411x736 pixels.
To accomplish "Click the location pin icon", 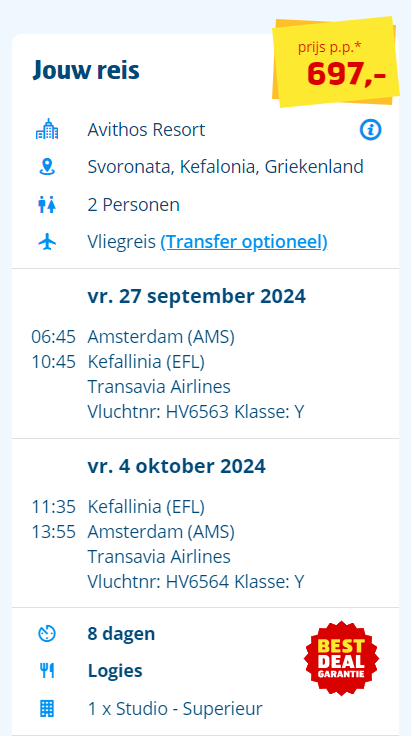I will (x=47, y=167).
